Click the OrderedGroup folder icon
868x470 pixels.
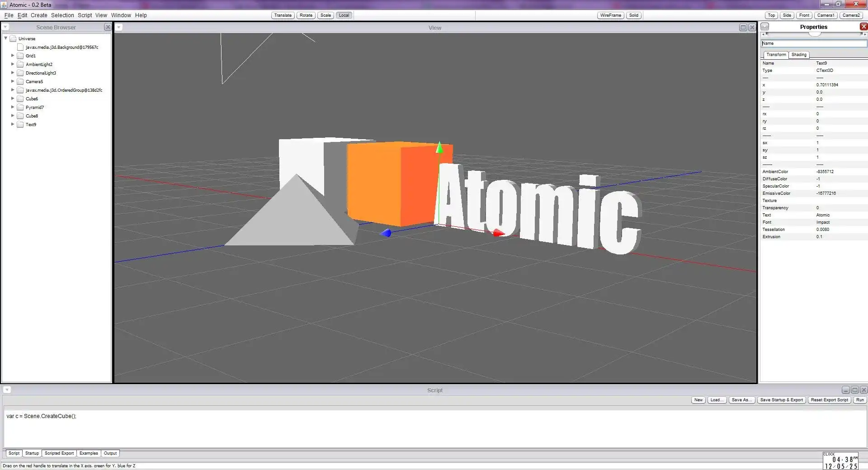click(x=20, y=90)
